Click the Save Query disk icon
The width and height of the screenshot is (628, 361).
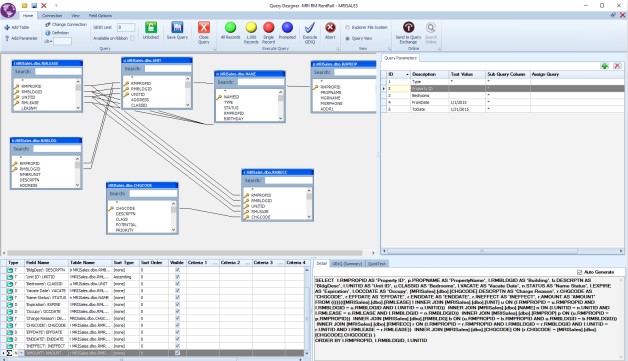(x=177, y=28)
